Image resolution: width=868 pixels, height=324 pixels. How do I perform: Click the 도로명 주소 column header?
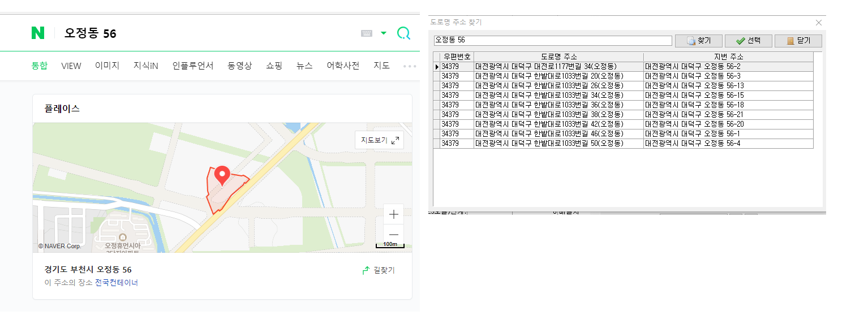pos(558,57)
